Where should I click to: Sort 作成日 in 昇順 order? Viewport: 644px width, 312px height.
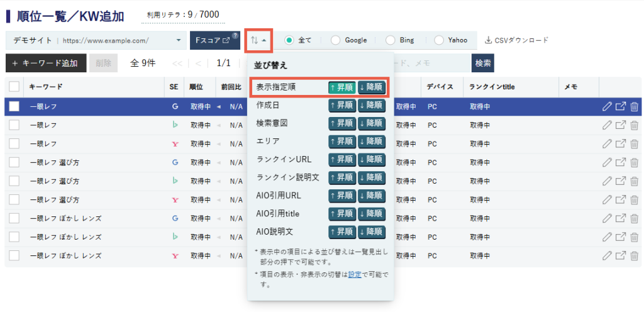tap(341, 106)
